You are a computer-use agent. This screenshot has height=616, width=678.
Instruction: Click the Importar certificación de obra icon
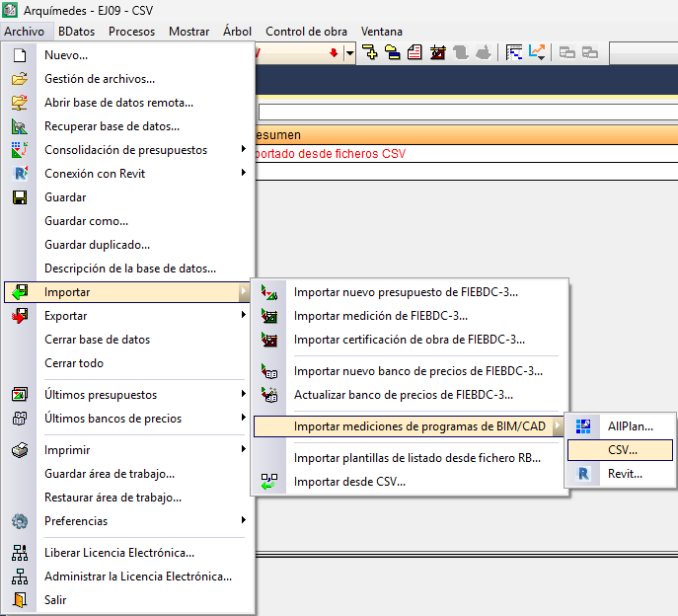click(x=269, y=340)
